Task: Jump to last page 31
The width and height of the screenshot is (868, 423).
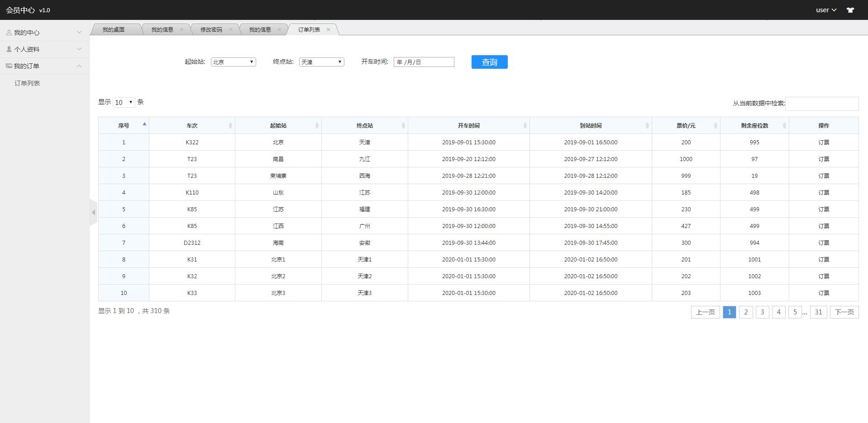Action: point(818,312)
